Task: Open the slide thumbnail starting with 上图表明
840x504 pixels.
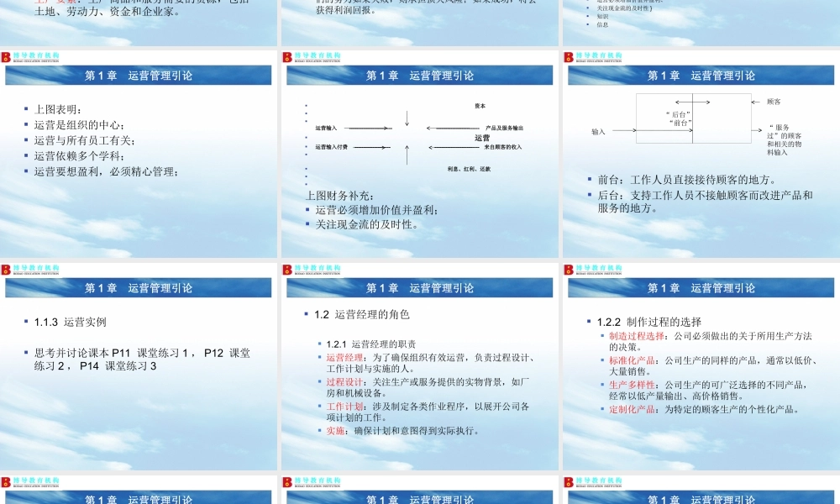Action: [139, 155]
